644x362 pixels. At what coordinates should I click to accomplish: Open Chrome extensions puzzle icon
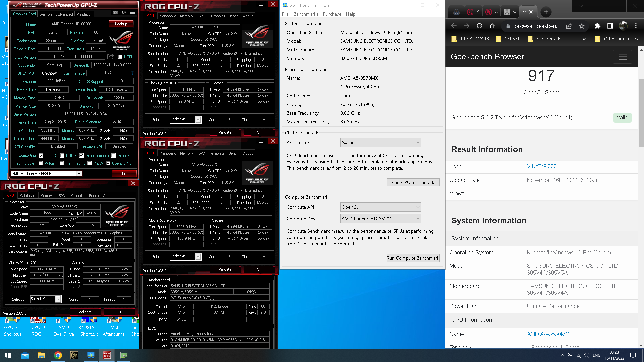coord(597,26)
